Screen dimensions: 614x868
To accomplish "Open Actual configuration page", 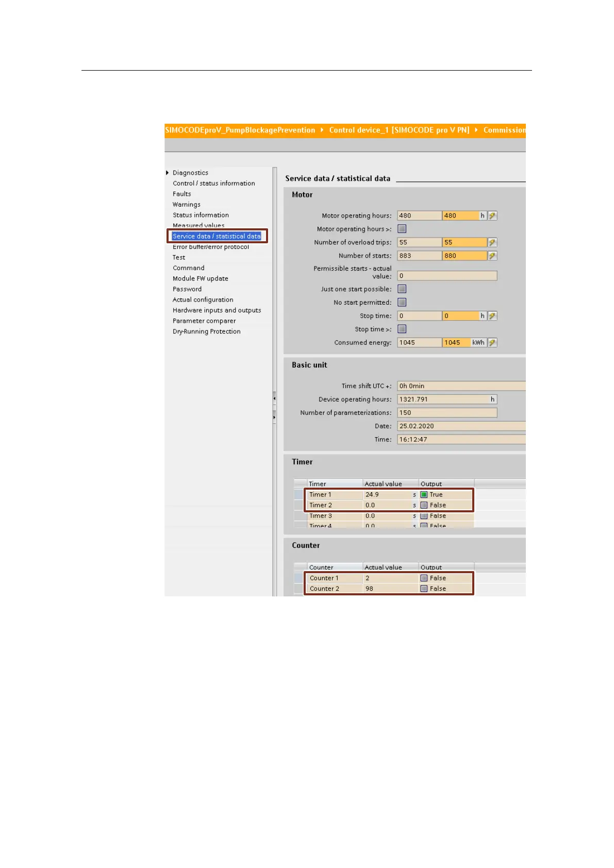I will click(x=203, y=299).
